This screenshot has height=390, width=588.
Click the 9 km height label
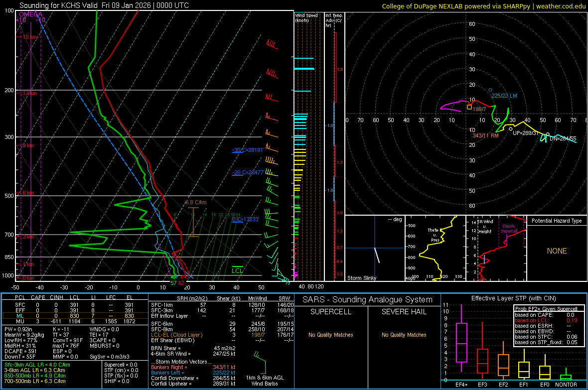click(x=28, y=145)
